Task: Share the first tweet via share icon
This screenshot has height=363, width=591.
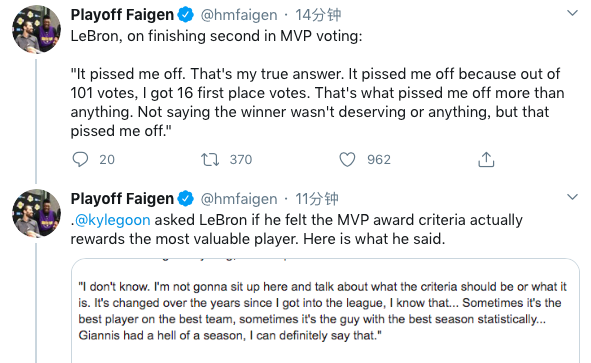Action: coord(486,159)
